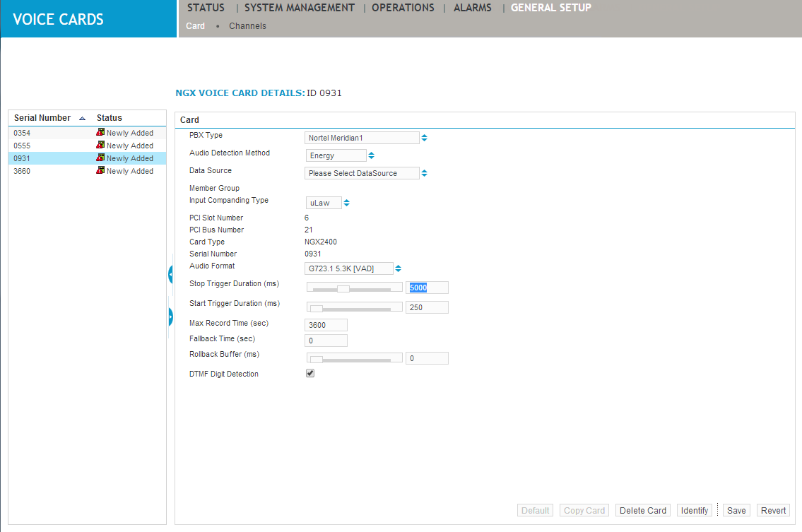Open PBX Type dropdown

[424, 138]
